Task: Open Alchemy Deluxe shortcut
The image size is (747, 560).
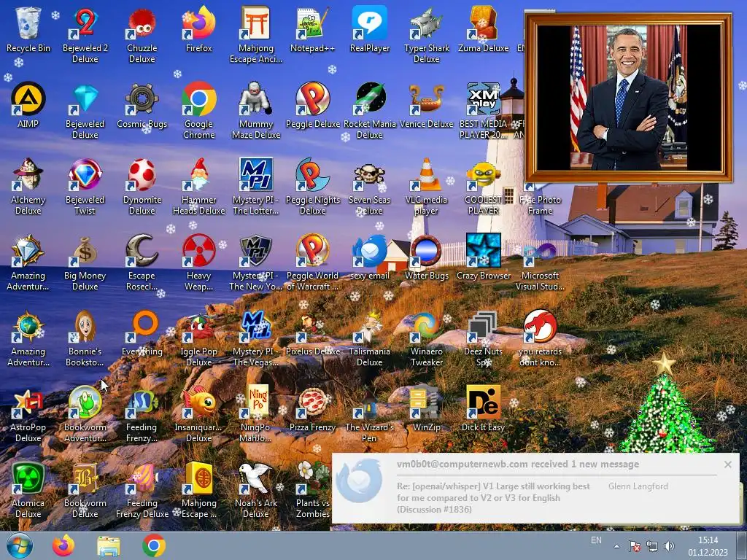Action: (28, 186)
